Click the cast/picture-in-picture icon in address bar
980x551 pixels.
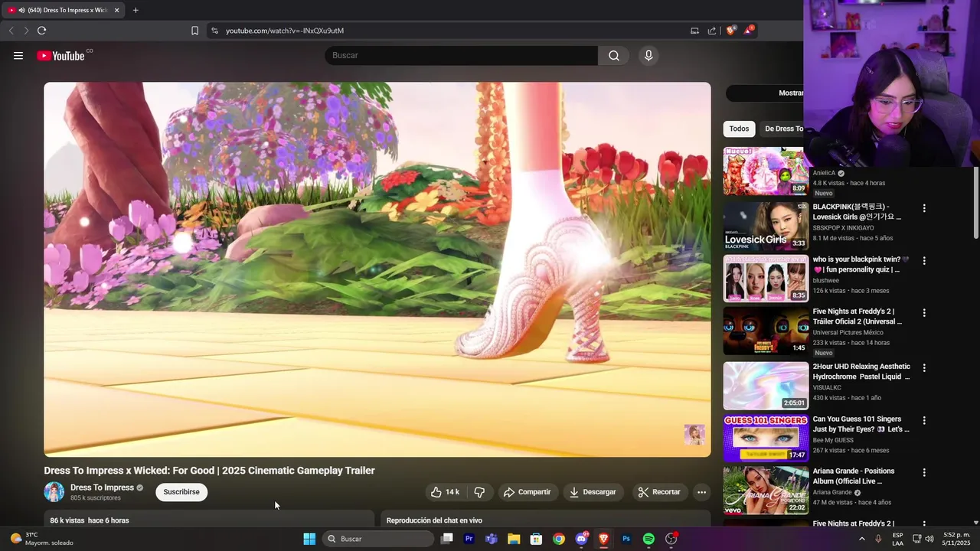tap(694, 31)
